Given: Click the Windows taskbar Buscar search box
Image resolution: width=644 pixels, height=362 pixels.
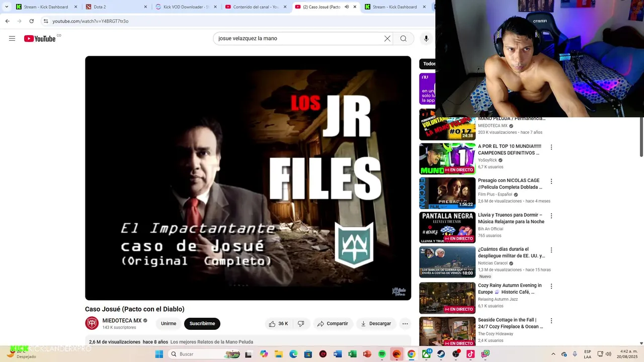Looking at the screenshot, I should coord(204,354).
